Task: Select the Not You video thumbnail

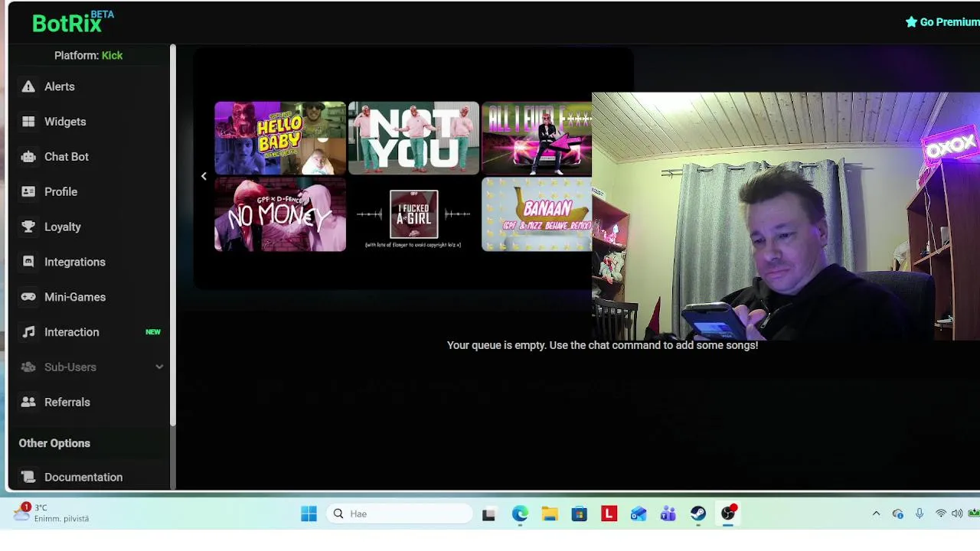Action: pyautogui.click(x=413, y=138)
